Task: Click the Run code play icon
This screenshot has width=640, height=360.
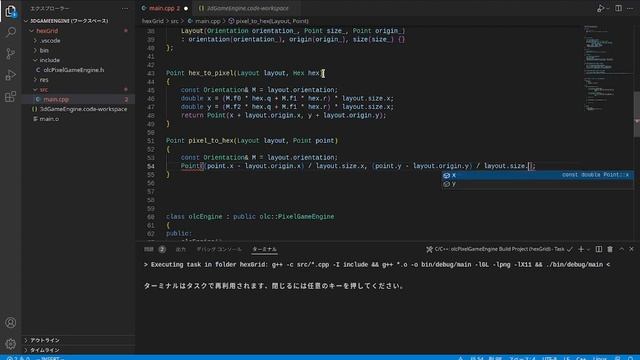Action: pos(600,8)
